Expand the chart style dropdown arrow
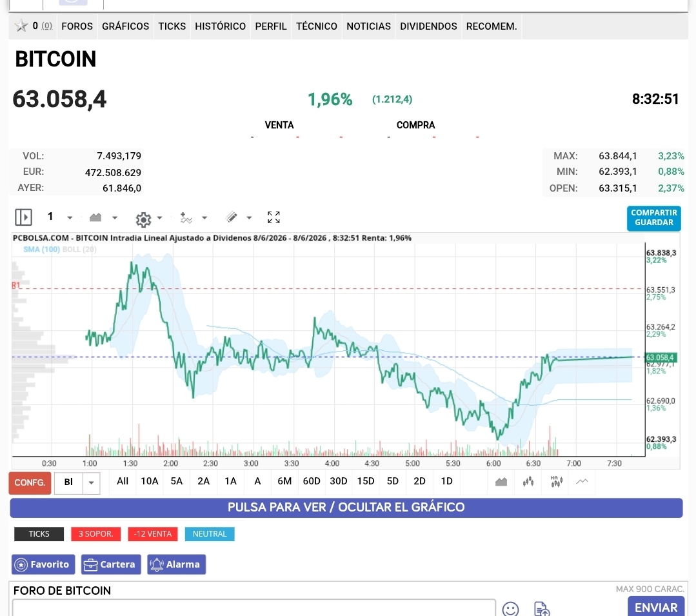The width and height of the screenshot is (696, 616). point(115,218)
